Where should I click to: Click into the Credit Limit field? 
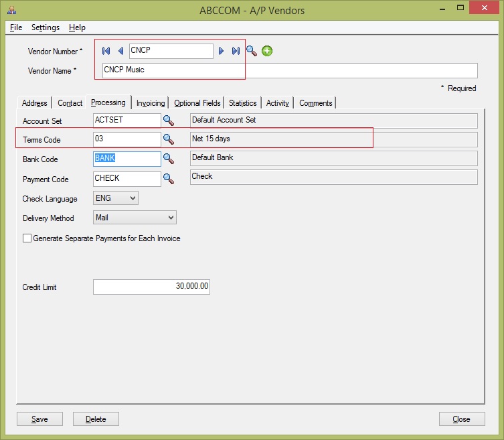(x=151, y=287)
